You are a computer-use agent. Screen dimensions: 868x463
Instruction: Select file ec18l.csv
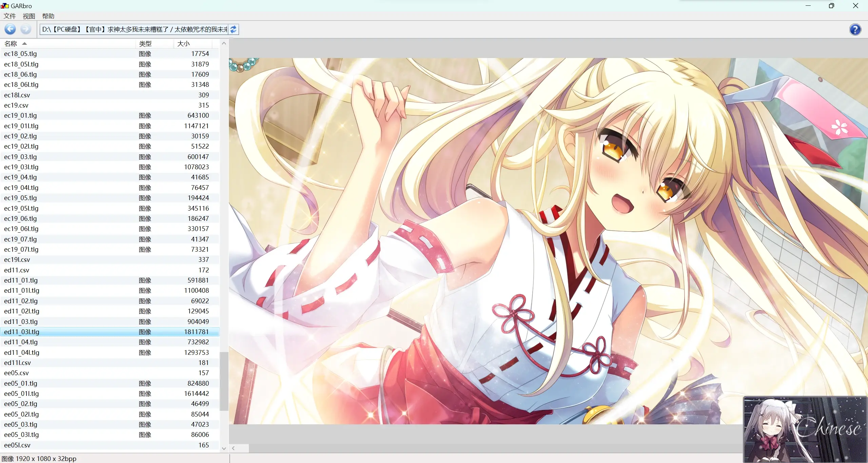pos(110,95)
